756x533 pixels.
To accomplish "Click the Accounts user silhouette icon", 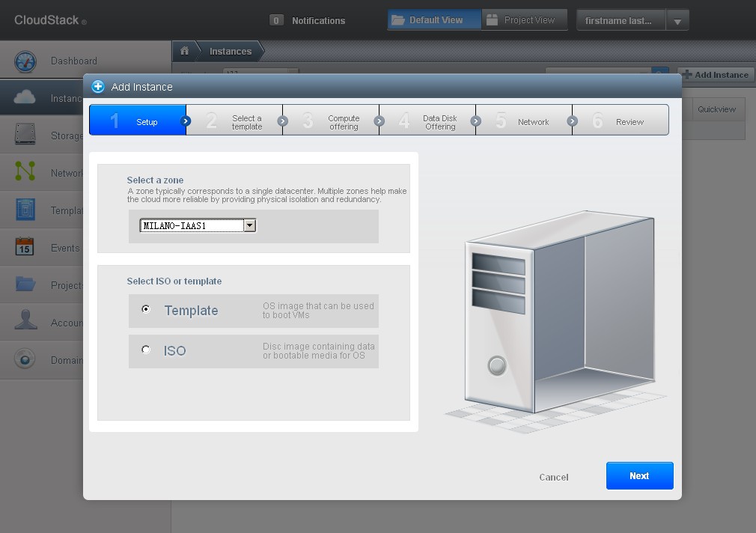I will (25, 322).
